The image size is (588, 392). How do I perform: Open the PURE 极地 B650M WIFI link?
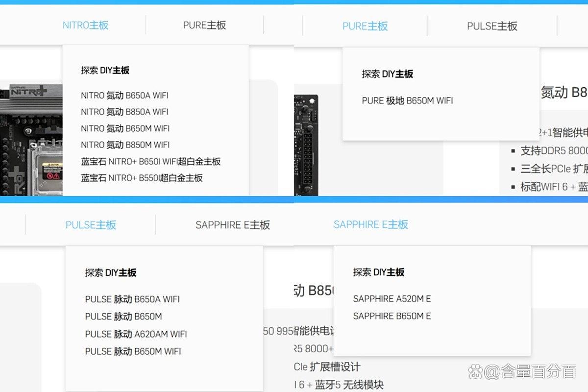coord(407,100)
